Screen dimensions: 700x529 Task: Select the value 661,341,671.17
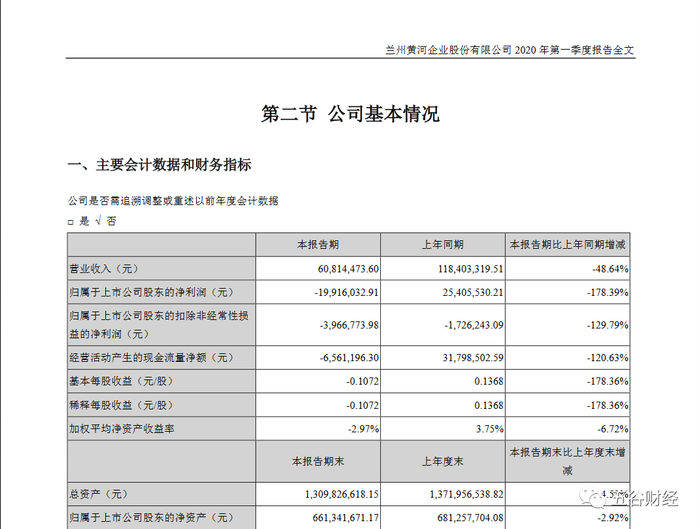coord(346,518)
